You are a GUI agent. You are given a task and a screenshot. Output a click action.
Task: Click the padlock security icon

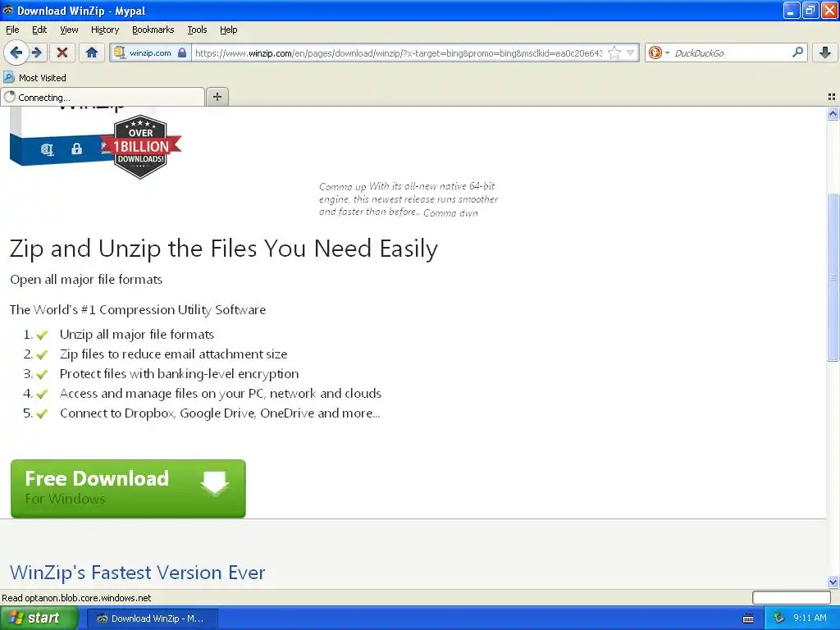[x=182, y=52]
